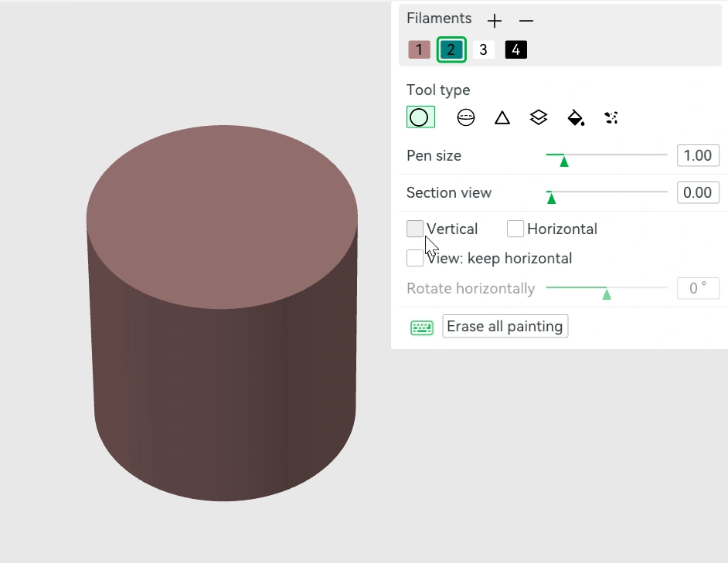Image resolution: width=728 pixels, height=563 pixels.
Task: Select the Triangle tool
Action: tap(502, 117)
